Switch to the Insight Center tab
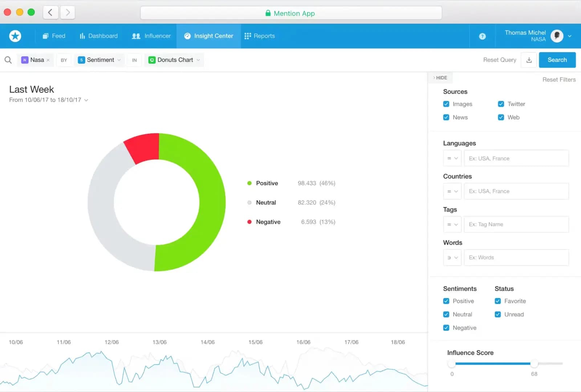The width and height of the screenshot is (581, 392). tap(208, 36)
